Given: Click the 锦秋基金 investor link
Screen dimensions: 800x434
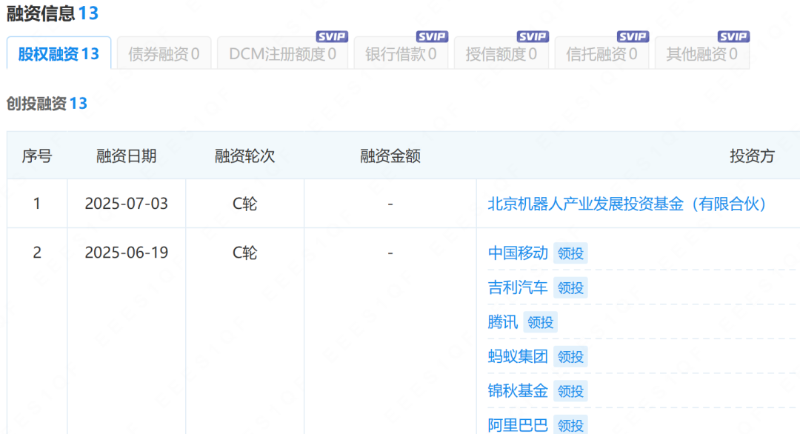Looking at the screenshot, I should [x=517, y=390].
